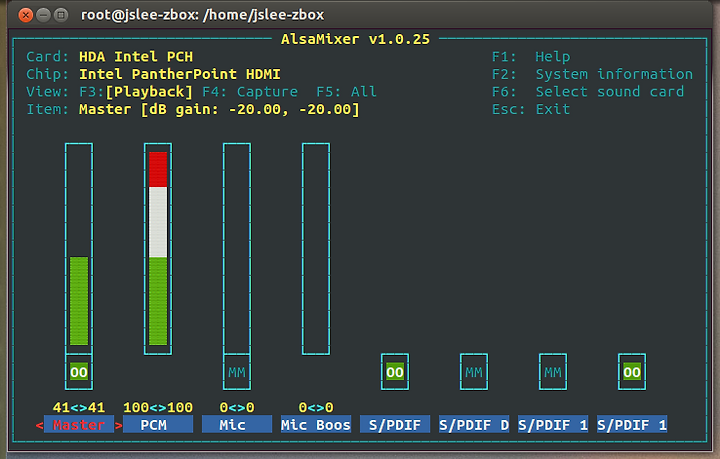This screenshot has width=720, height=459.
Task: Click the right arrow beside Master
Action: click(118, 425)
